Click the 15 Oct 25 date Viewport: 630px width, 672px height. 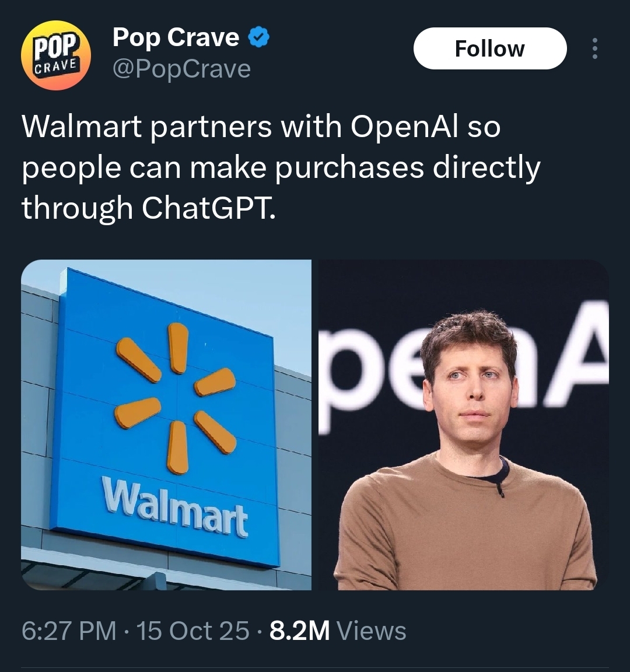pos(192,631)
